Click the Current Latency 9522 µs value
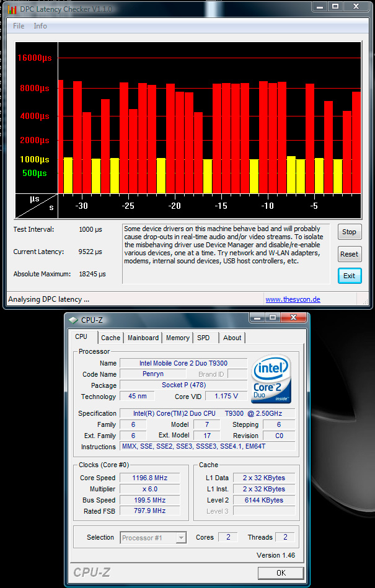The width and height of the screenshot is (375, 588). click(x=90, y=252)
